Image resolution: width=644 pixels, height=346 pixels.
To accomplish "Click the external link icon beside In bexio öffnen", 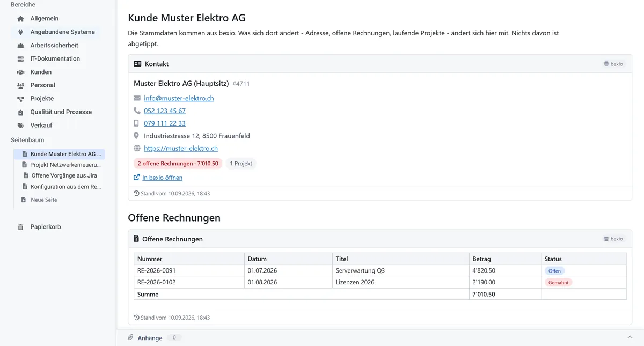I will click(137, 178).
